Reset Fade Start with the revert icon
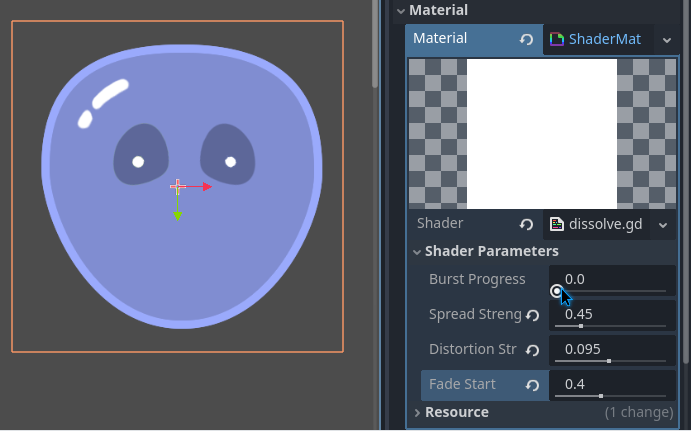The width and height of the screenshot is (691, 431). [533, 385]
